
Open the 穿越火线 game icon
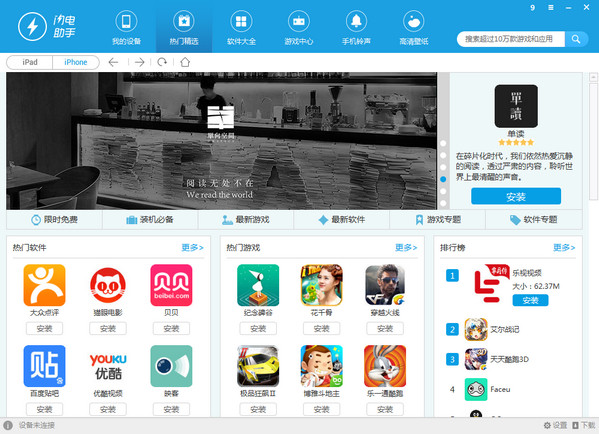385,285
